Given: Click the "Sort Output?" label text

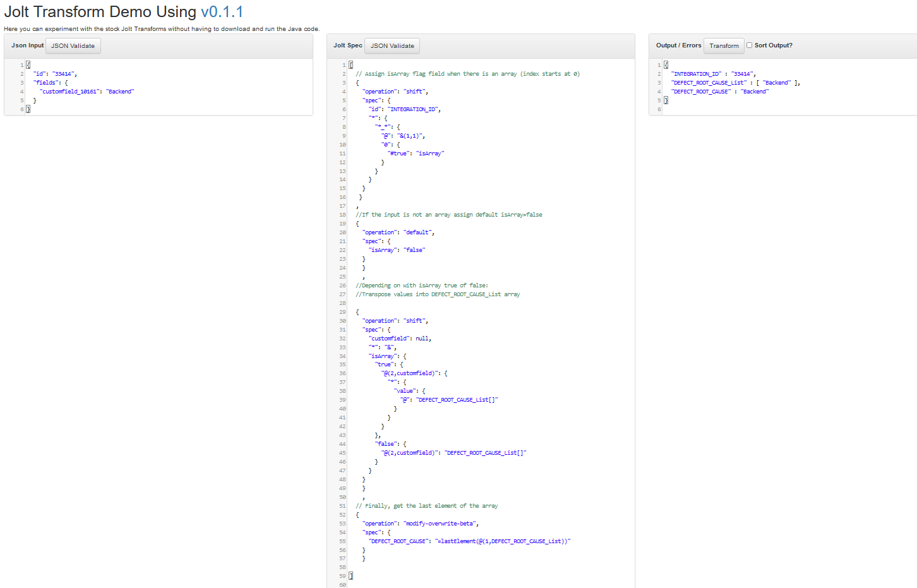Looking at the screenshot, I should point(773,45).
